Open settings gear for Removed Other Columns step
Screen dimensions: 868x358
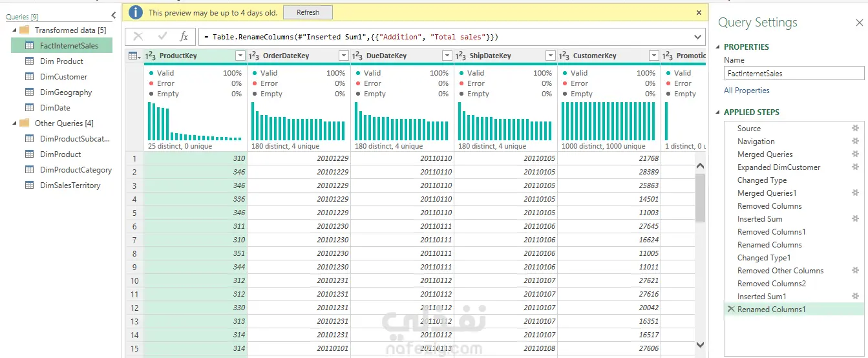[x=856, y=271]
